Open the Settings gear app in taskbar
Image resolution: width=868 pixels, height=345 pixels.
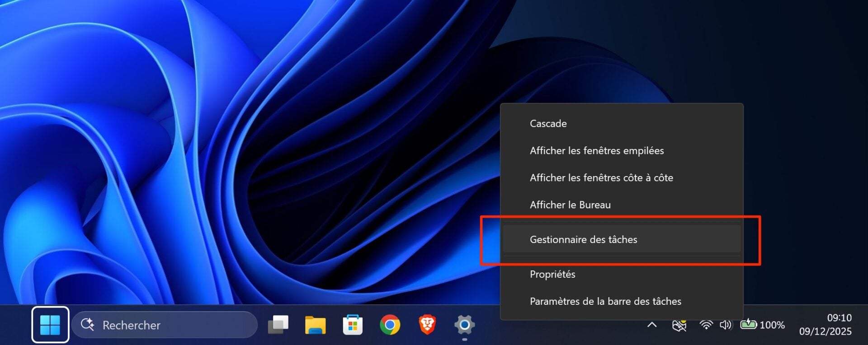464,325
